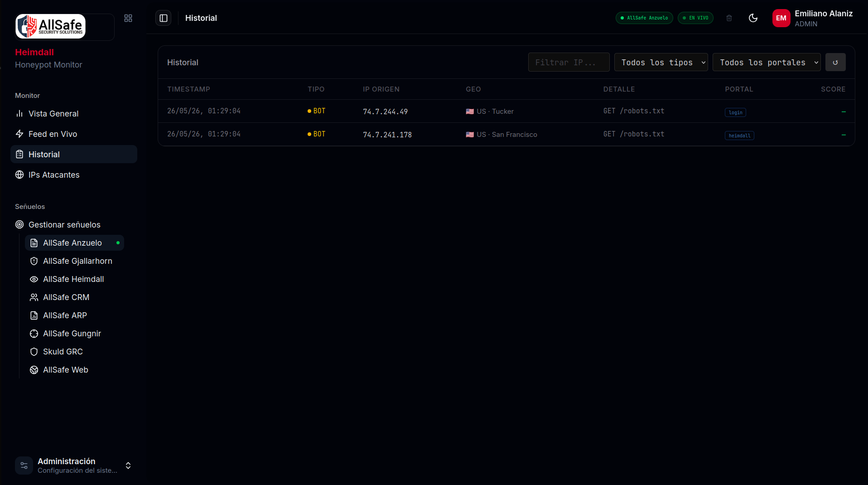This screenshot has height=485, width=868.
Task: Click the heimdall portal tag
Action: pyautogui.click(x=739, y=136)
